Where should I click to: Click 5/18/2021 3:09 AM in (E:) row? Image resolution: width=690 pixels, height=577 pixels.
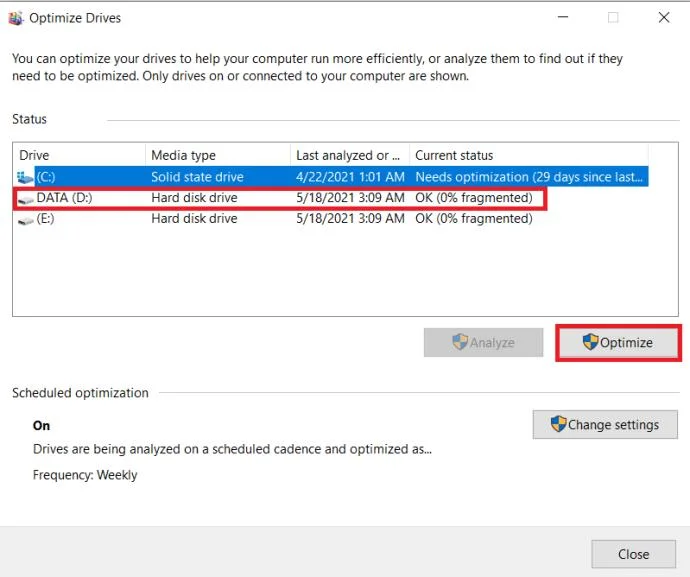(350, 218)
